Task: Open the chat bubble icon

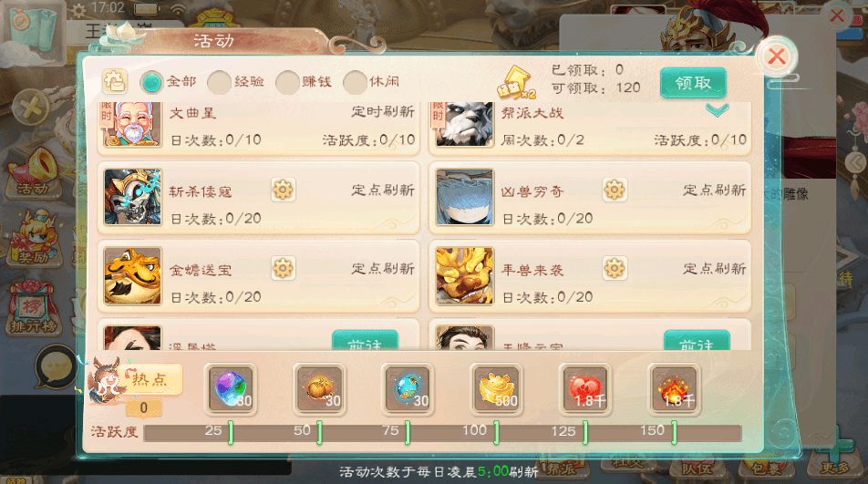Action: pos(56,366)
